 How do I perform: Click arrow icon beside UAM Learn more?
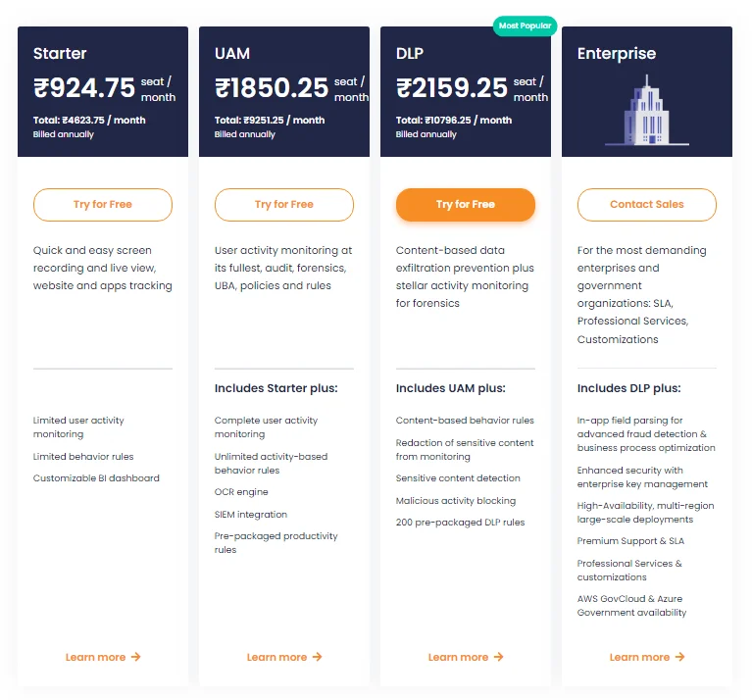pos(317,656)
